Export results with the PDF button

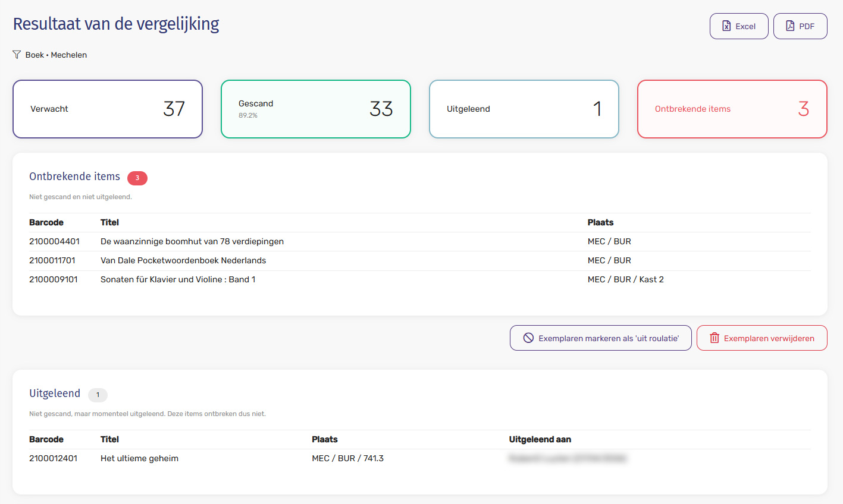(x=800, y=26)
